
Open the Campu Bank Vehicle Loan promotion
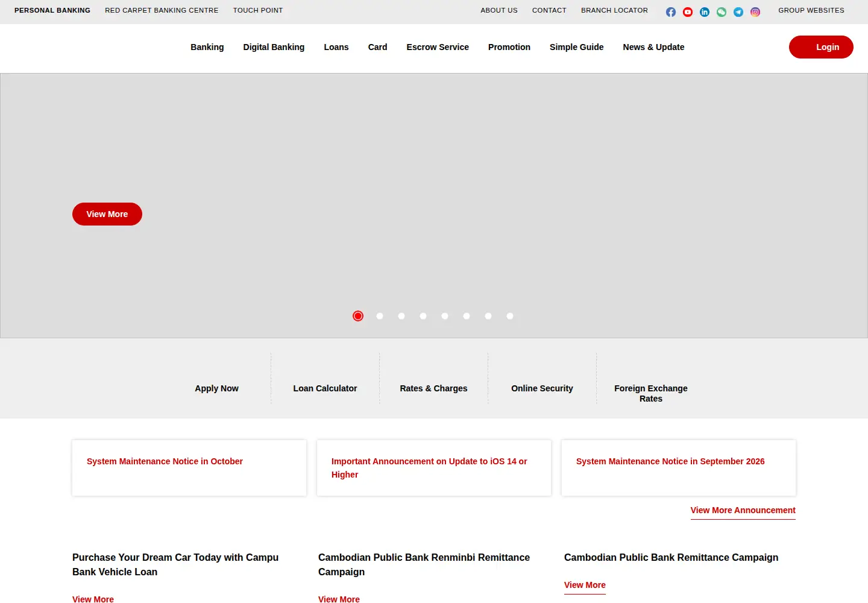175,564
